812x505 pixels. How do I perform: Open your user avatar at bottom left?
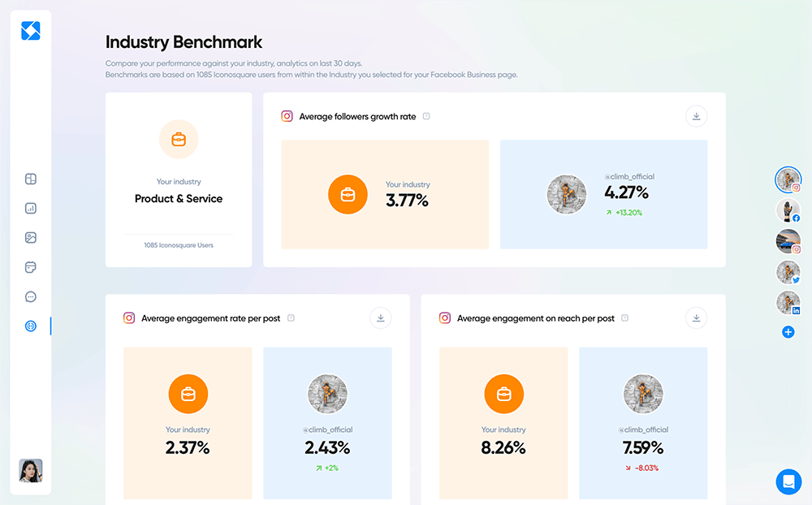[30, 471]
